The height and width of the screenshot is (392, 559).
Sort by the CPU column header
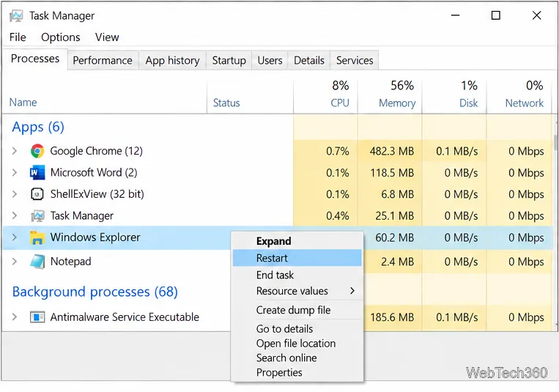(340, 103)
